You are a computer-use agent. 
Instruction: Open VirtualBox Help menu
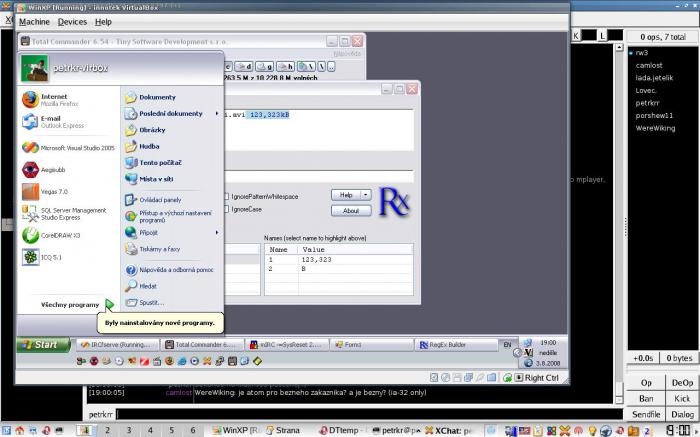pyautogui.click(x=103, y=21)
